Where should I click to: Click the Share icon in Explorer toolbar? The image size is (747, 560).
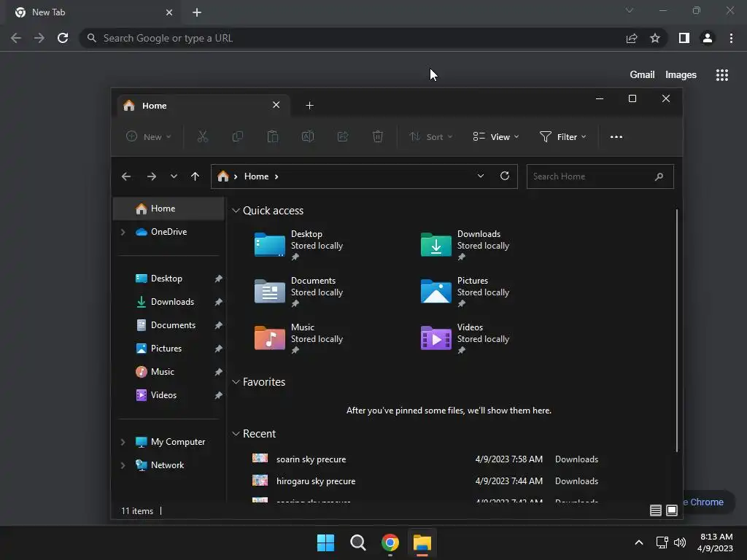(x=343, y=136)
